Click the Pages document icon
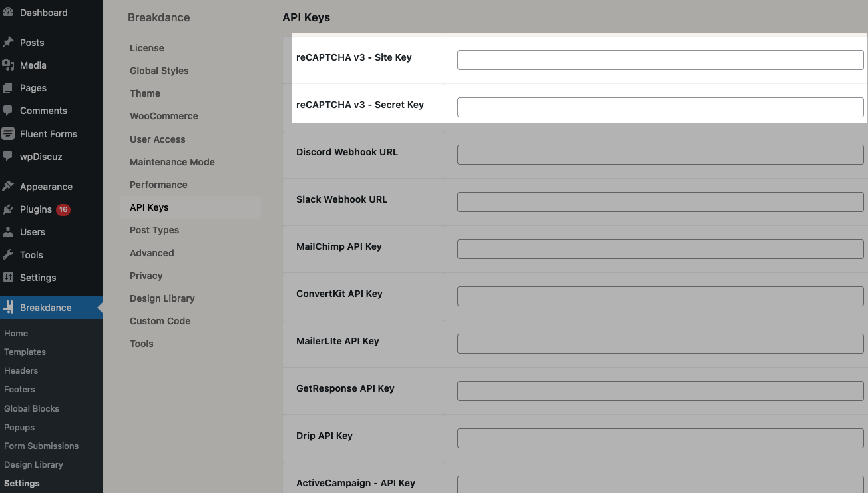Image resolution: width=868 pixels, height=493 pixels. (x=8, y=88)
